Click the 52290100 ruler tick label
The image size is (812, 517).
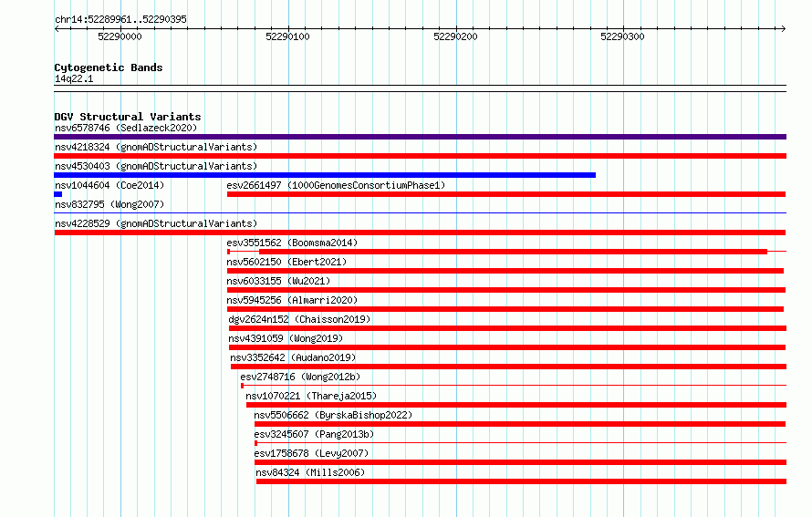coord(287,36)
